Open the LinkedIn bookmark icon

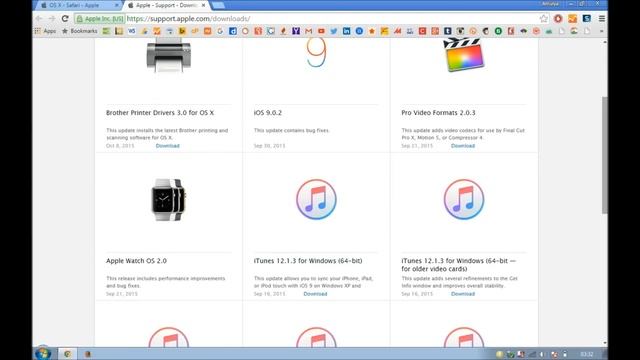click(x=347, y=31)
